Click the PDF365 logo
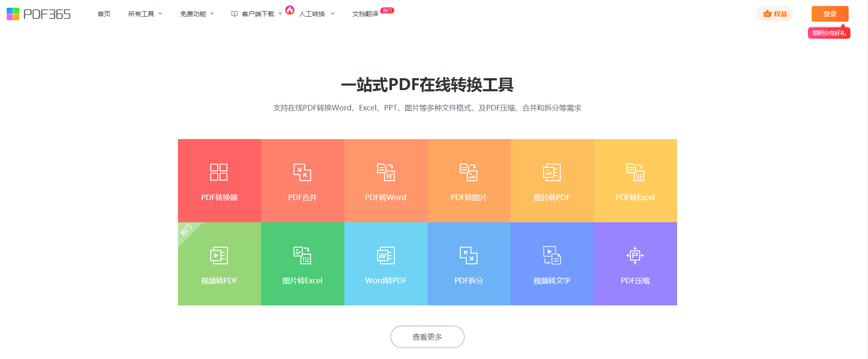The height and width of the screenshot is (359, 868). tap(38, 14)
